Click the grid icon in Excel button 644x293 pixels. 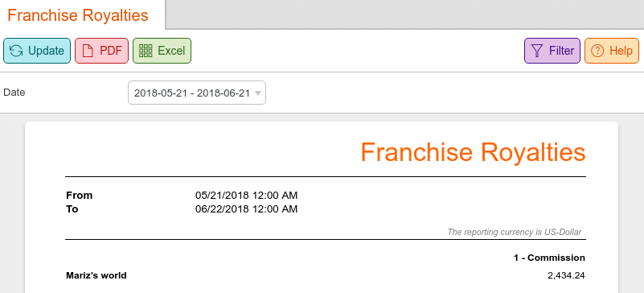146,51
